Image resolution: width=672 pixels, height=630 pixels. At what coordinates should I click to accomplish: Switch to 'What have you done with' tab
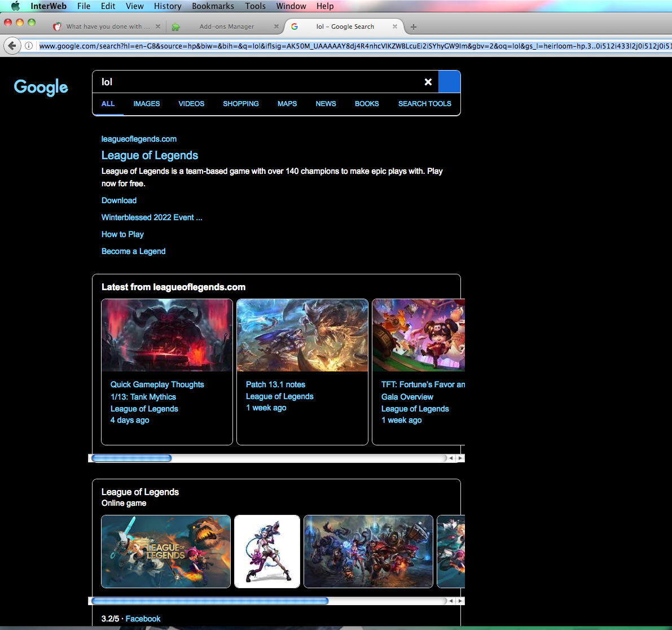(108, 27)
